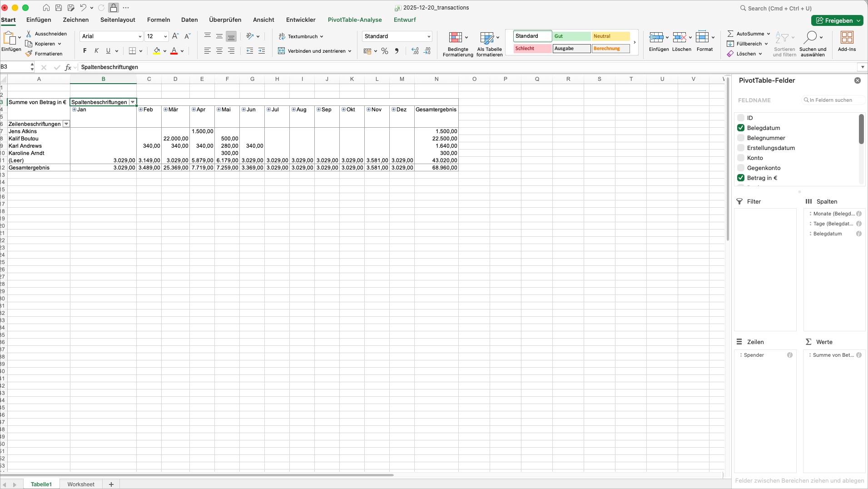The width and height of the screenshot is (868, 489).
Task: Check the Belegnummer field checkbox
Action: pyautogui.click(x=741, y=138)
